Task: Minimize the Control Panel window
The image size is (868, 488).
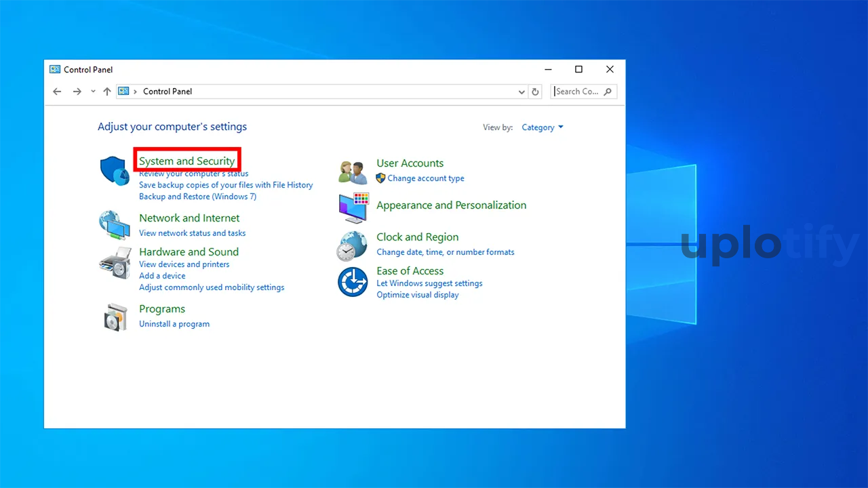Action: (x=547, y=69)
